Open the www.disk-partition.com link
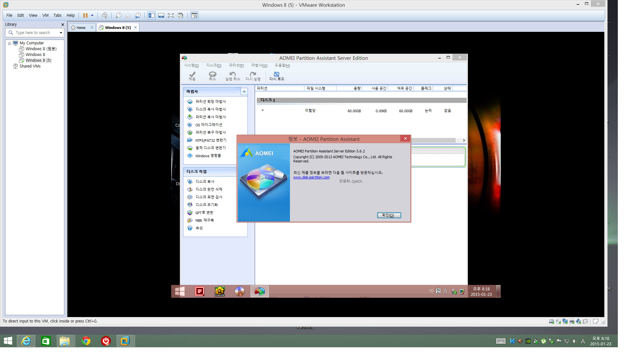The image size is (632, 364). [x=311, y=177]
